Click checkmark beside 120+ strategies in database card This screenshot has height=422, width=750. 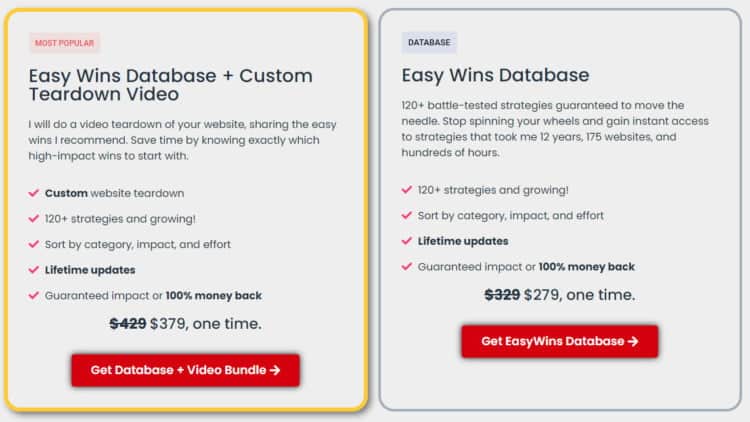(x=407, y=190)
